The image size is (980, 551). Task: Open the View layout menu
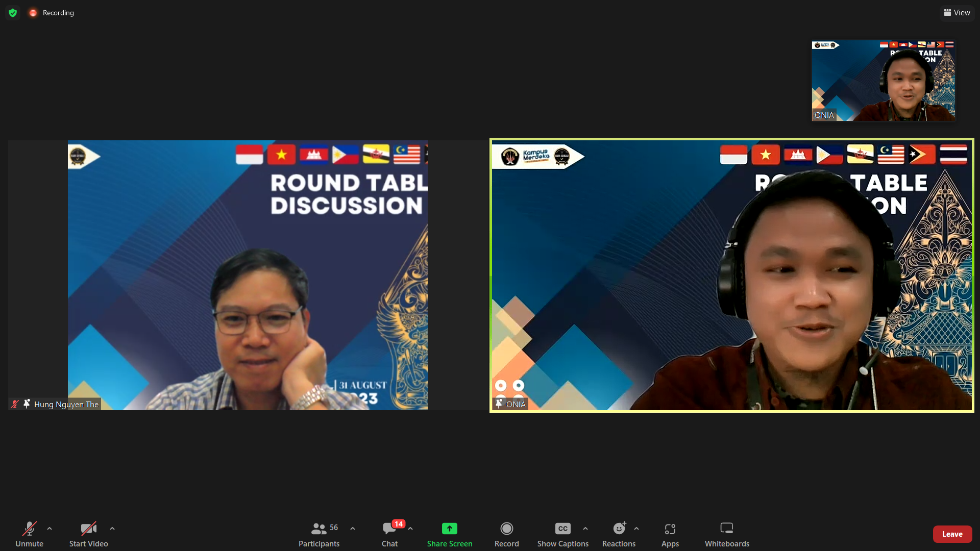(x=957, y=13)
